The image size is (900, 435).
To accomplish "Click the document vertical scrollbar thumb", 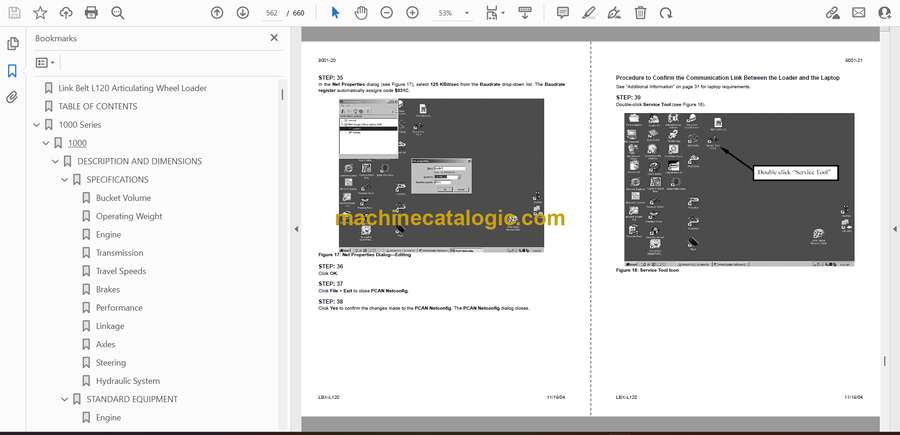I will (885, 361).
